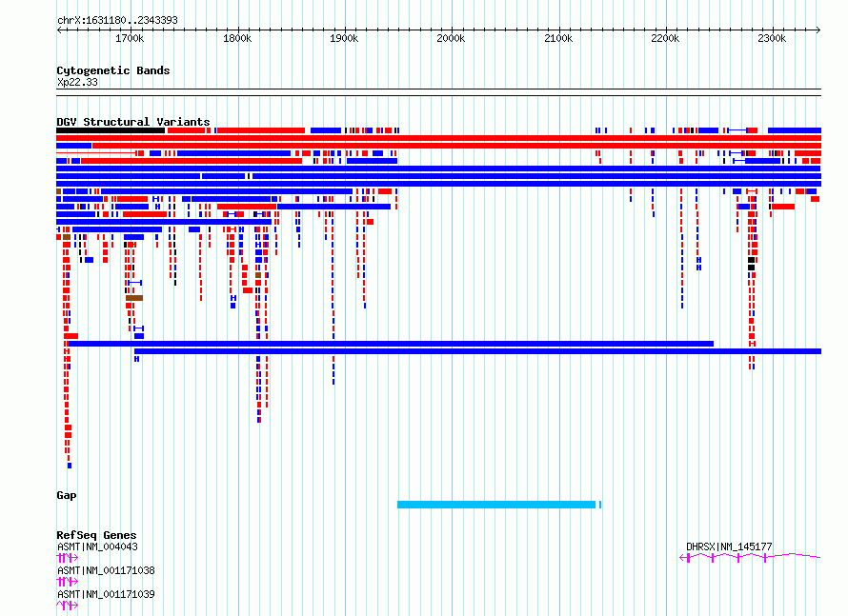Click the ASMT|NM_001171039 gene label
Image resolution: width=848 pixels, height=616 pixels.
click(x=106, y=594)
